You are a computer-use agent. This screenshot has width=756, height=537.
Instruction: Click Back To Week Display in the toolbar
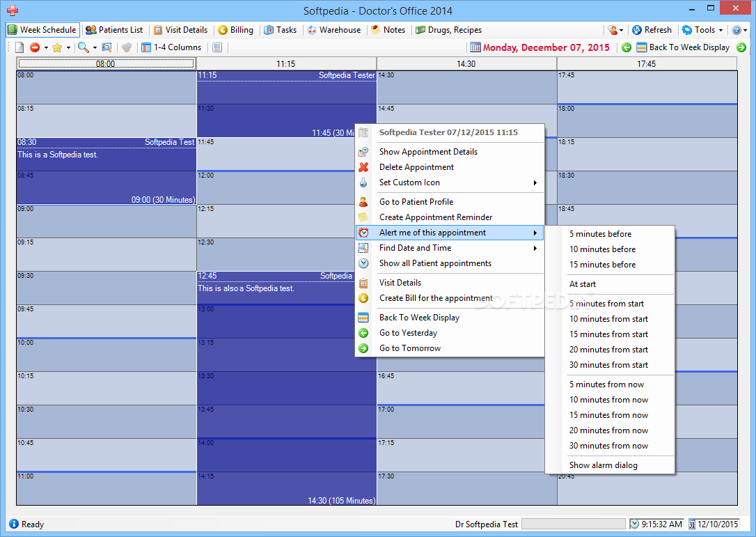pyautogui.click(x=683, y=47)
